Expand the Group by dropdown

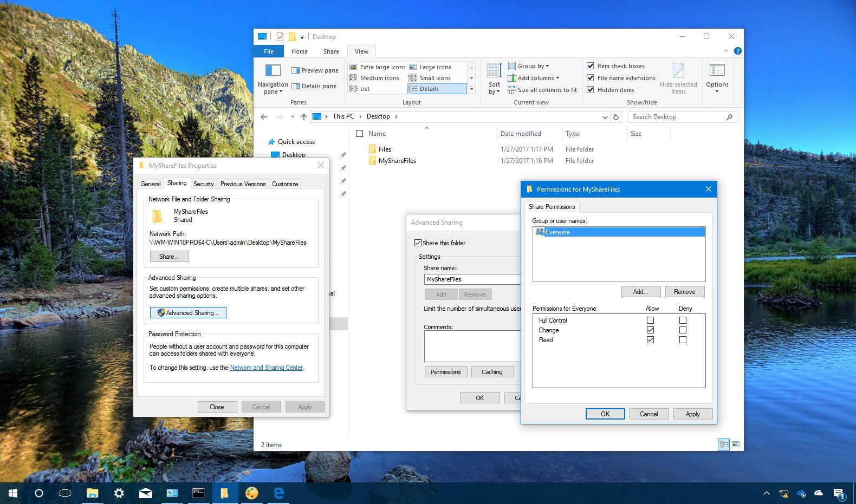(x=529, y=66)
